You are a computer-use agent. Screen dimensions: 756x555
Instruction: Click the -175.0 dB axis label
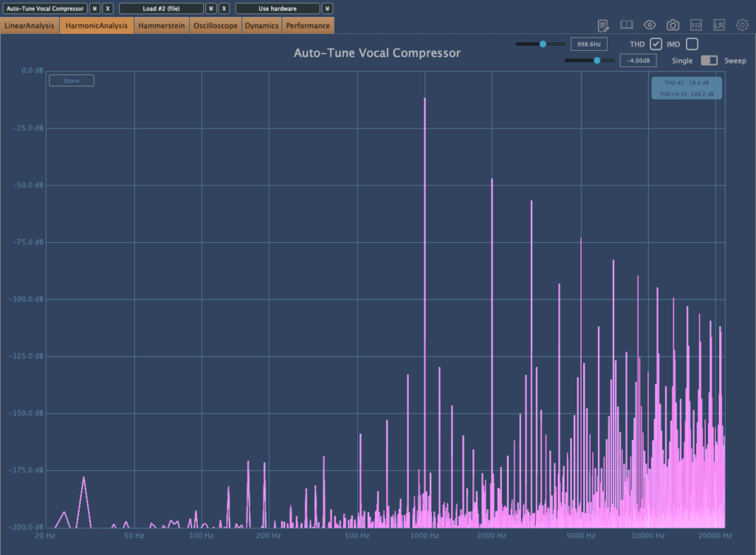point(26,470)
